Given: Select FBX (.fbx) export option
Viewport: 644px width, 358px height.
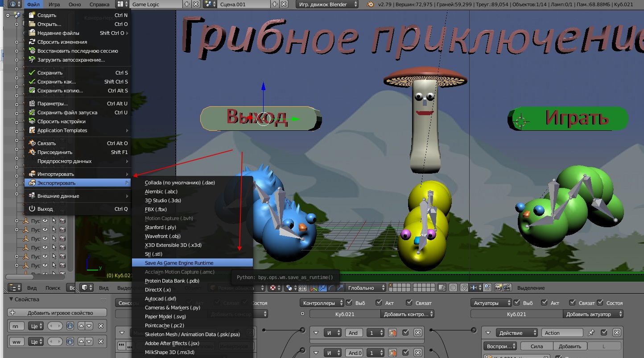Looking at the screenshot, I should click(x=192, y=209).
